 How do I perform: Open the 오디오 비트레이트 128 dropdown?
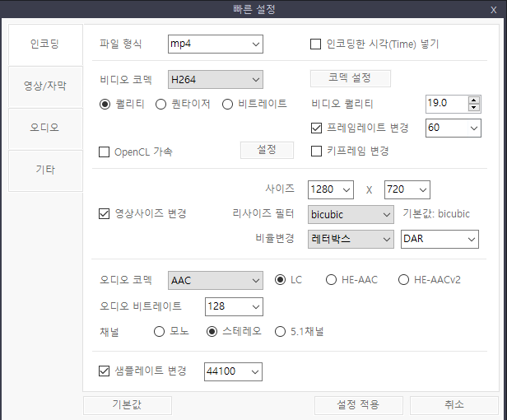pyautogui.click(x=234, y=306)
